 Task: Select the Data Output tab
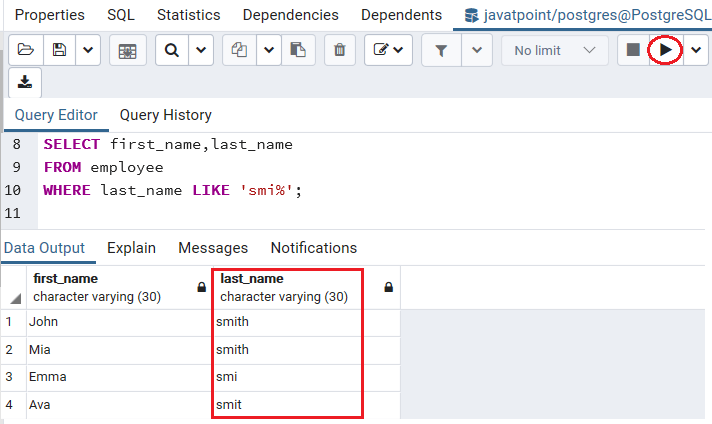pos(44,248)
